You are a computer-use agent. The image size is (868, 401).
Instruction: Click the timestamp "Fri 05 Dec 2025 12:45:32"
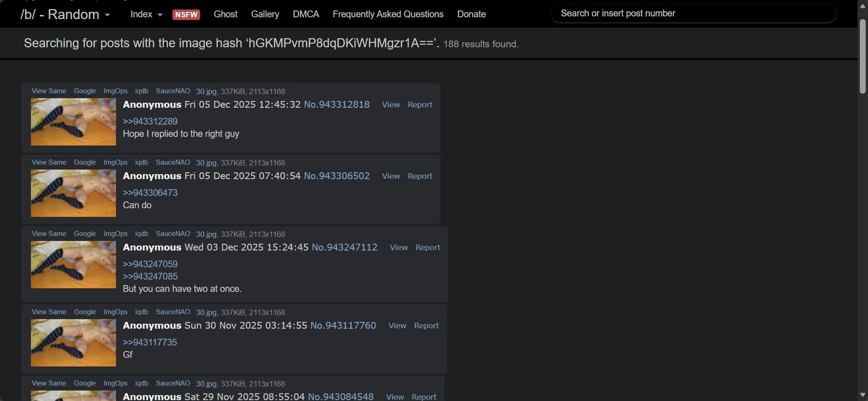242,105
